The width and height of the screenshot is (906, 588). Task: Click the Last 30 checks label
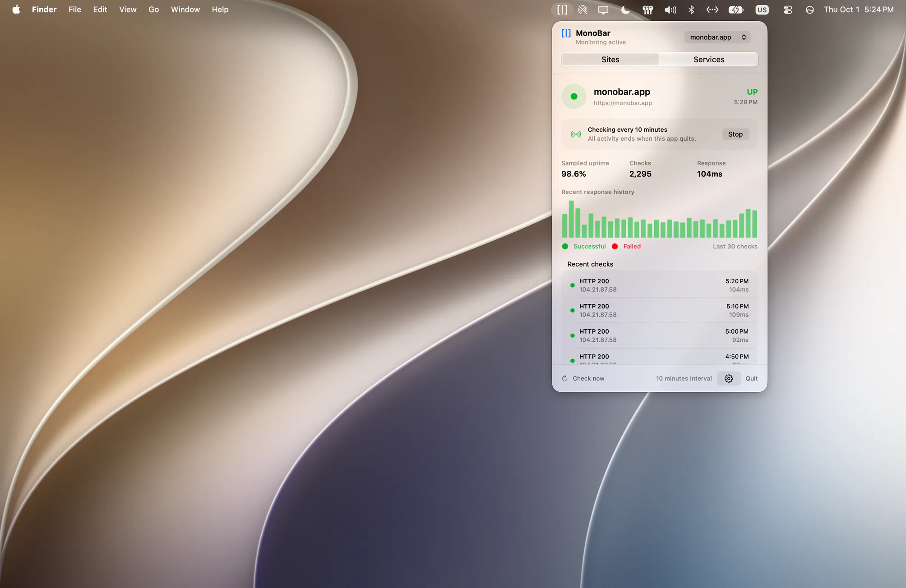[735, 246]
